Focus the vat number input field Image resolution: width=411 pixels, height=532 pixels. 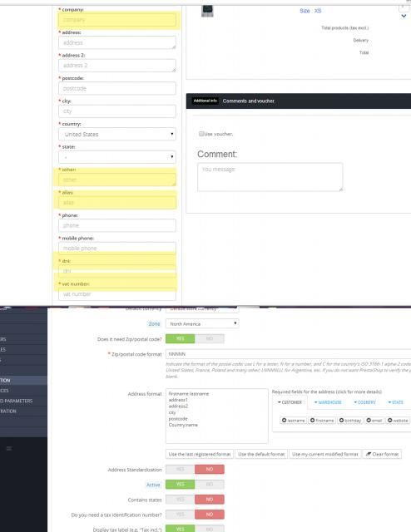(117, 293)
